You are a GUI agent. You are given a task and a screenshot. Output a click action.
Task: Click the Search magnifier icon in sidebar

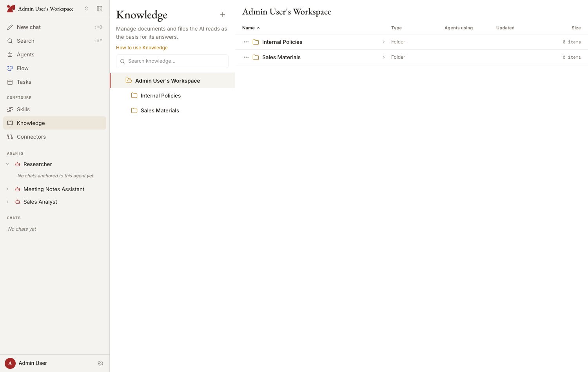tap(10, 41)
